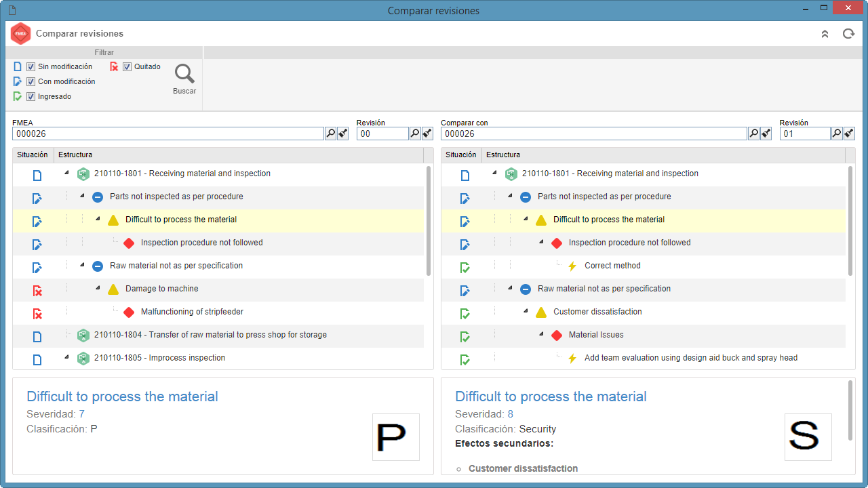Collapse right Inspection procedure not followed node

pyautogui.click(x=541, y=243)
